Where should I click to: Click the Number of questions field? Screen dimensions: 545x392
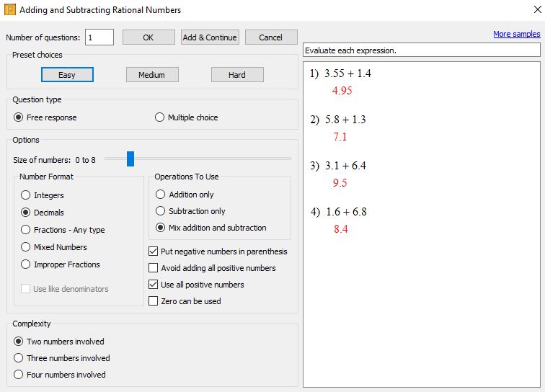[x=99, y=37]
